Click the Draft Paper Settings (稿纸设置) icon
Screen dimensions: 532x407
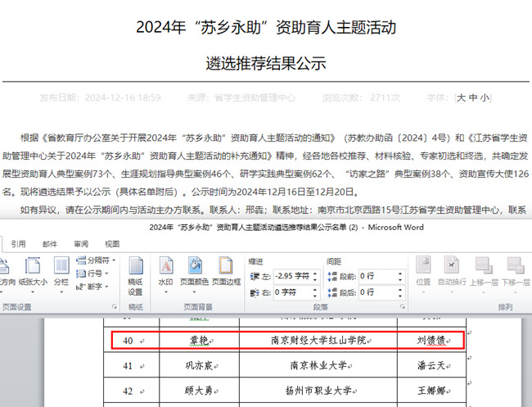pyautogui.click(x=135, y=272)
